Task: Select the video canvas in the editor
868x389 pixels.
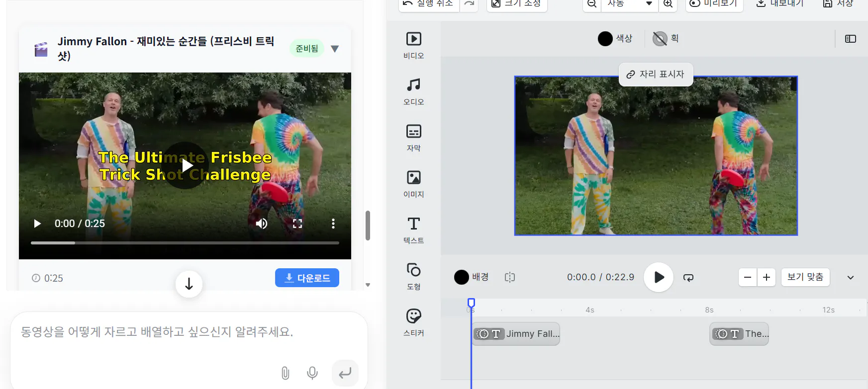Action: coord(656,156)
